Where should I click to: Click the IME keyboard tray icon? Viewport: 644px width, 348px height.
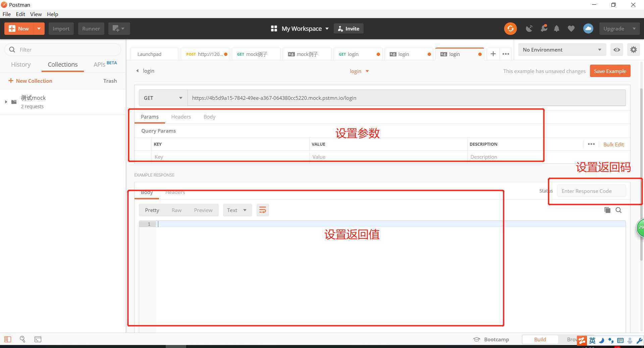click(620, 341)
